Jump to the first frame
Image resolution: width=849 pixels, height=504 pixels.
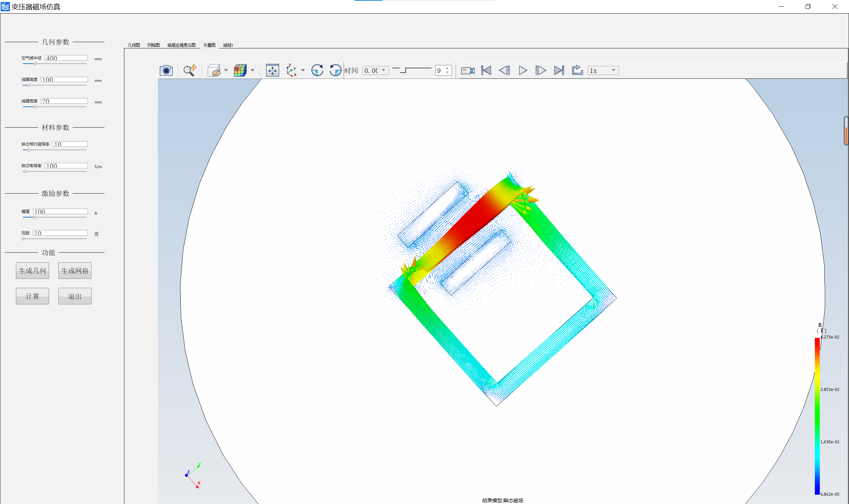[x=486, y=71]
